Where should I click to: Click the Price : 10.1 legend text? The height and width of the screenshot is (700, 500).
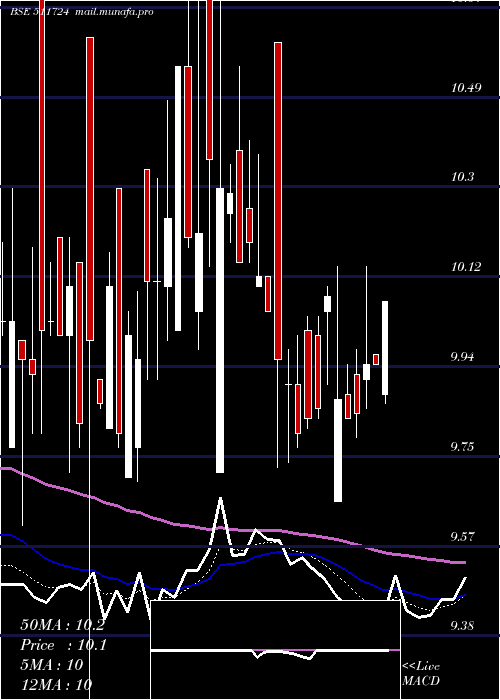(63, 645)
